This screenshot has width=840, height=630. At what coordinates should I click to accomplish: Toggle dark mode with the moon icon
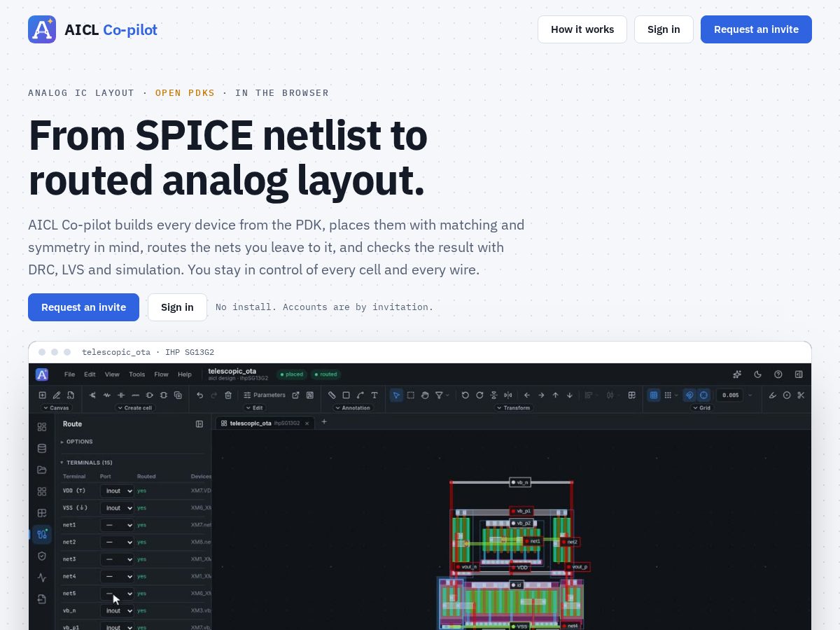coord(757,374)
